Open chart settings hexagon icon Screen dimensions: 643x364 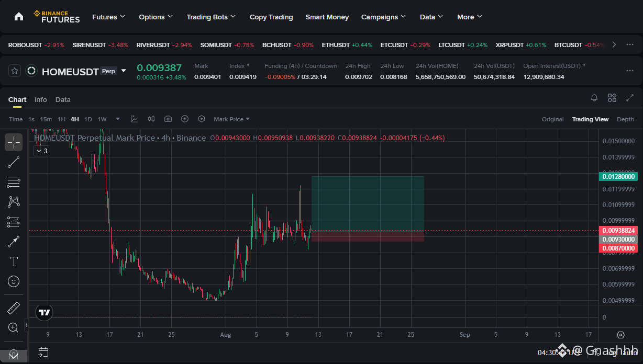[202, 119]
